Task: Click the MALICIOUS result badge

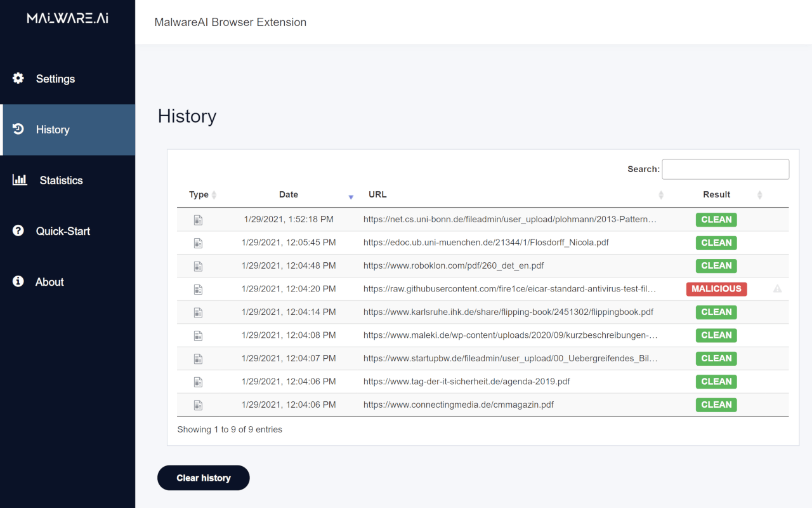Action: coord(716,289)
